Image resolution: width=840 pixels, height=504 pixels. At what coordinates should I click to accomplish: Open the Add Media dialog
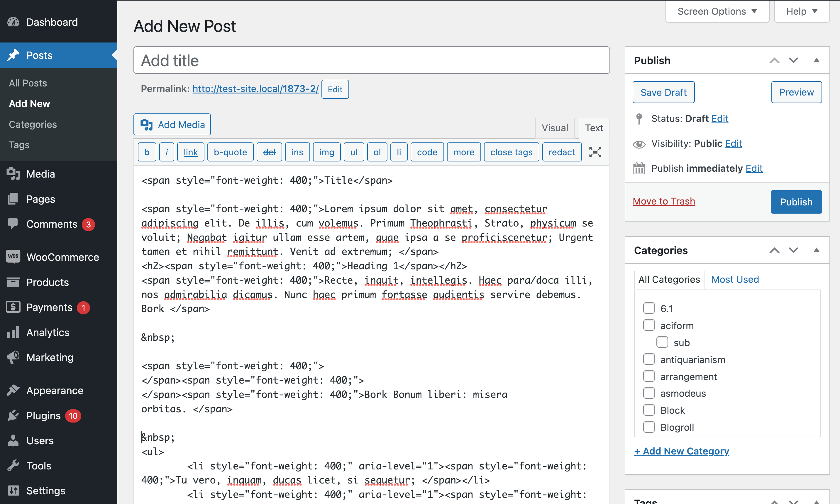coord(172,124)
